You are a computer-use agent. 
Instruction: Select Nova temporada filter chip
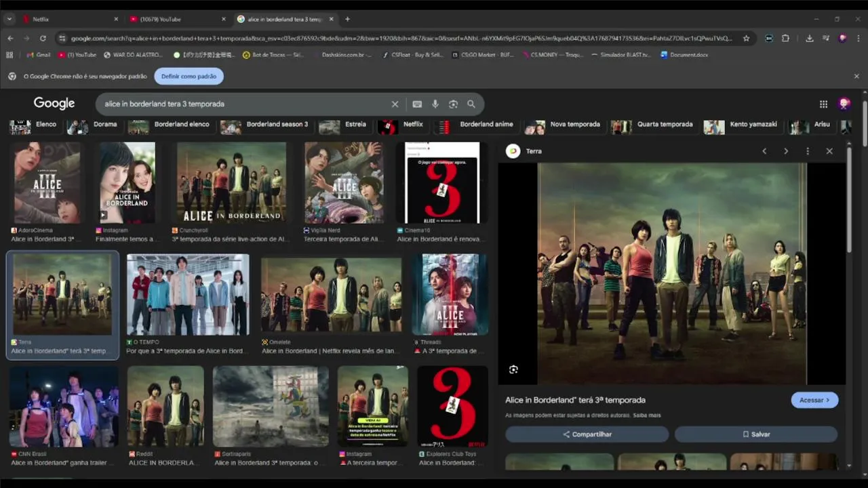pyautogui.click(x=563, y=125)
